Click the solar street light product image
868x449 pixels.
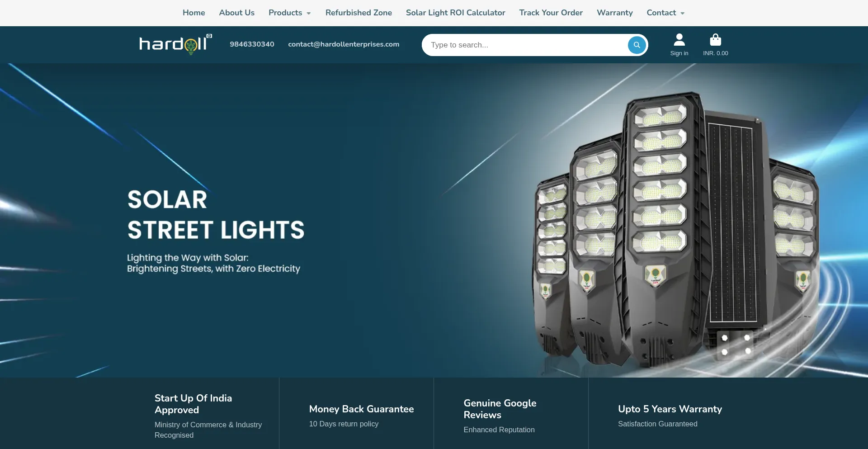pos(677,231)
